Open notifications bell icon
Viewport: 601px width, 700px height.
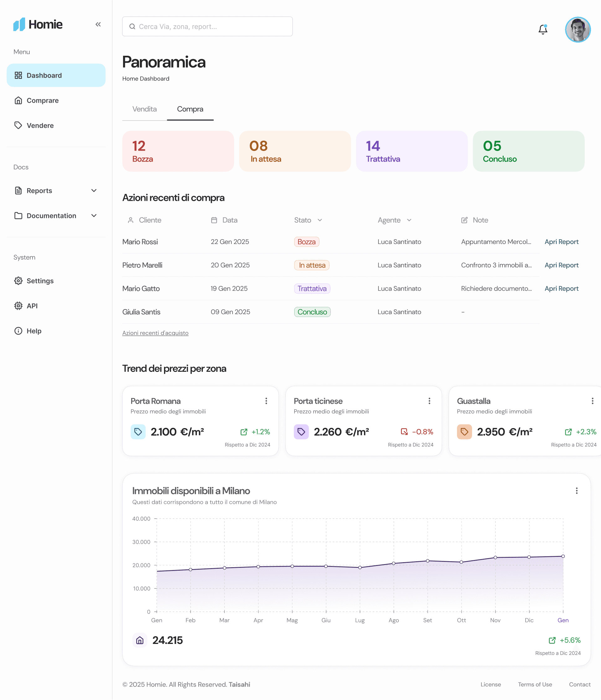pos(542,29)
